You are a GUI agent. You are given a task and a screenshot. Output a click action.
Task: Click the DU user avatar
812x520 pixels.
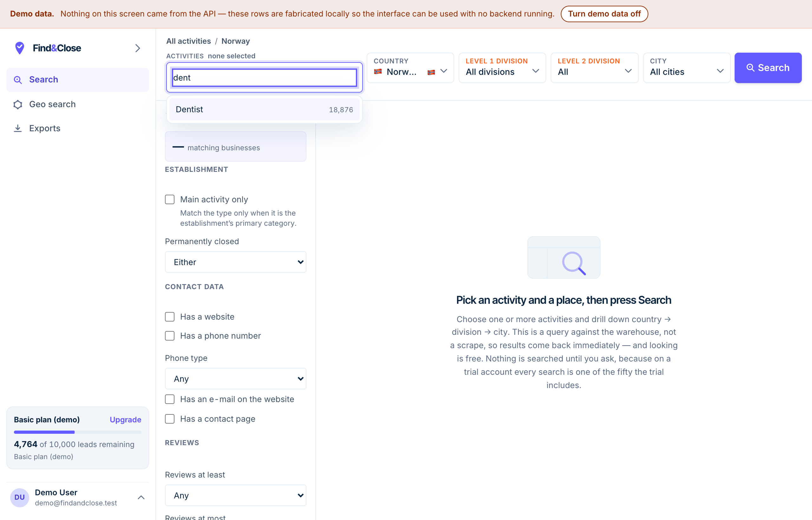tap(20, 497)
